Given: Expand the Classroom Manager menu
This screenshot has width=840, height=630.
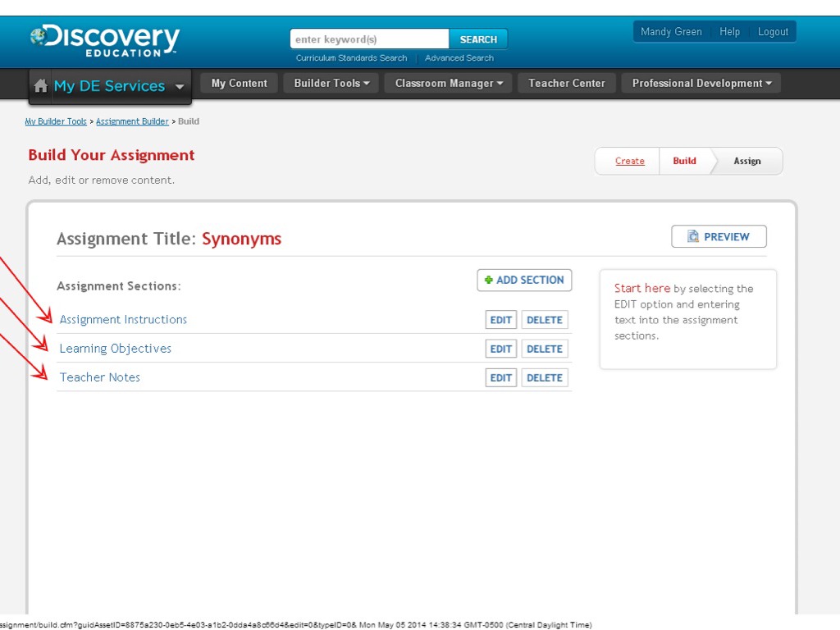Looking at the screenshot, I should pos(448,83).
